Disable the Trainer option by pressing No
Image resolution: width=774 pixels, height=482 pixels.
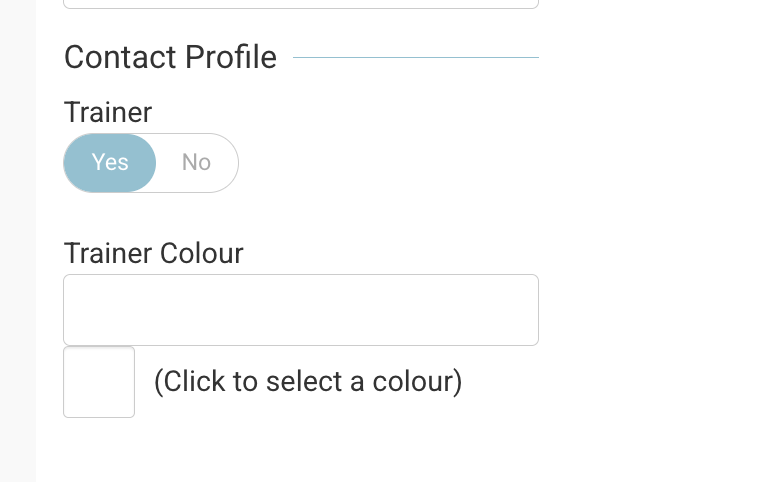(196, 162)
